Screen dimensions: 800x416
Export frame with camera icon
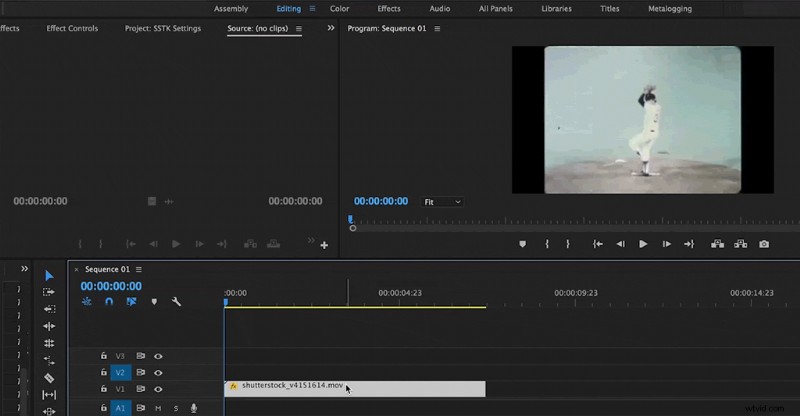[x=764, y=244]
